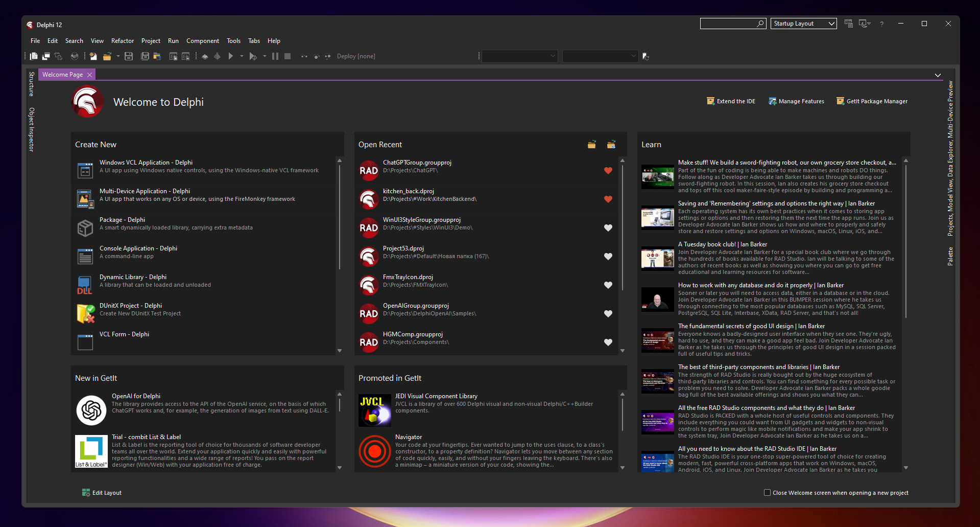Open the Component menu
Screen dimensions: 980x527
(x=203, y=41)
